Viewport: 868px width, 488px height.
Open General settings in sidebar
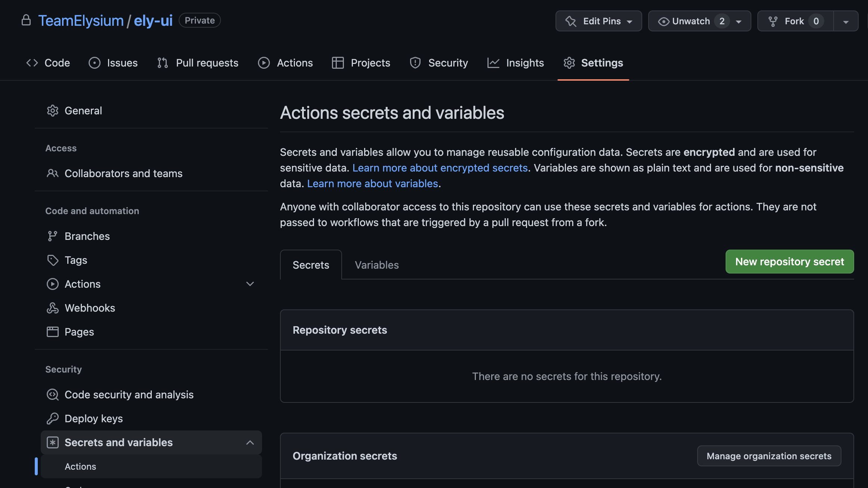pos(151,111)
